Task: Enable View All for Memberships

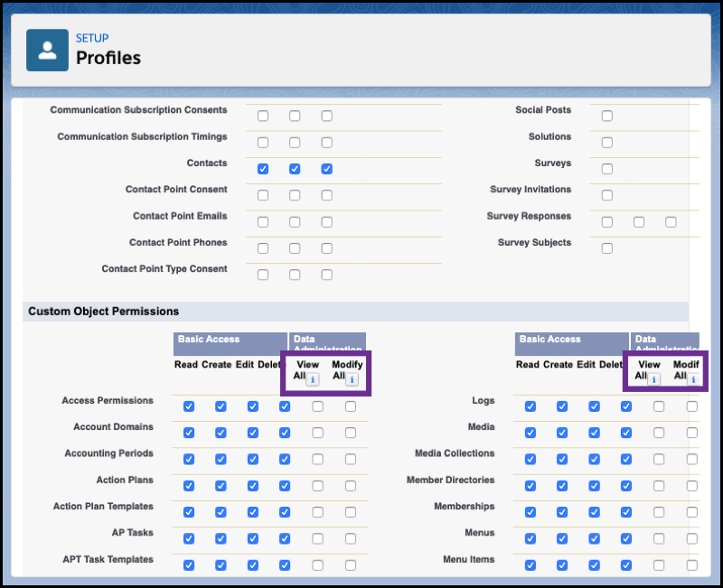Action: click(x=659, y=512)
